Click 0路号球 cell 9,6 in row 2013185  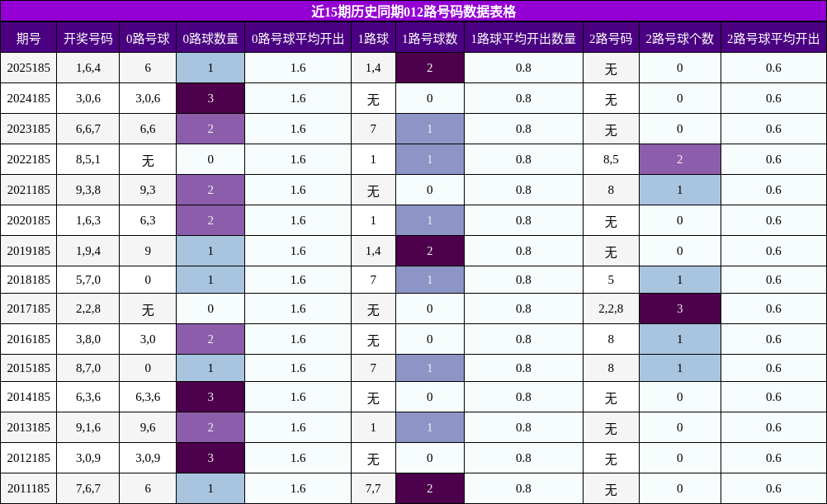click(x=148, y=427)
